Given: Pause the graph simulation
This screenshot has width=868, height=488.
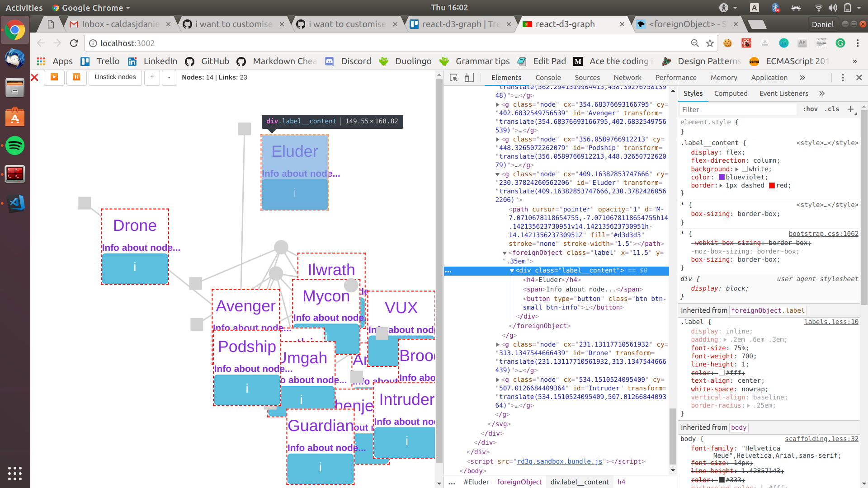Looking at the screenshot, I should tap(76, 77).
